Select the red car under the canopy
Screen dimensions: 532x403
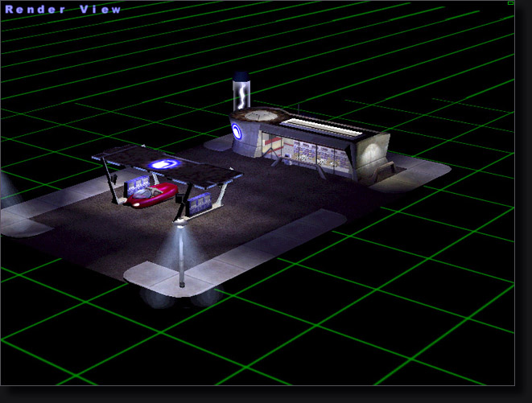[151, 195]
